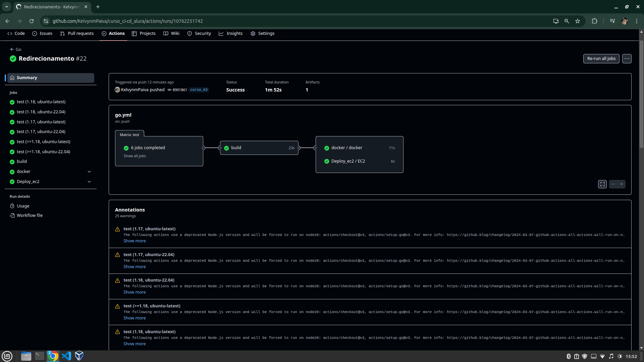644x362 pixels.
Task: Click the green success icon for build
Action: pyautogui.click(x=226, y=147)
